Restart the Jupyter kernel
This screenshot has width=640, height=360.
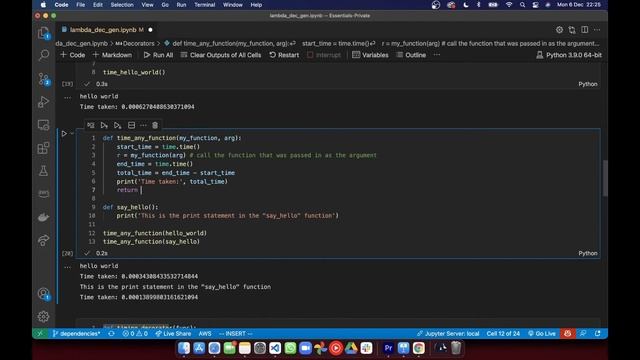[x=284, y=55]
